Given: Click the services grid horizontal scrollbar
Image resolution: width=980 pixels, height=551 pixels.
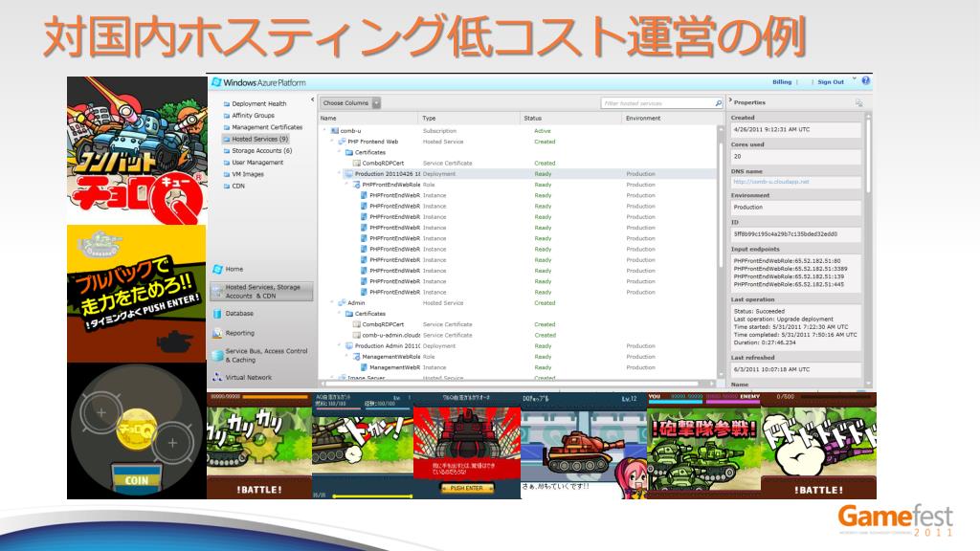Looking at the screenshot, I should [516, 383].
